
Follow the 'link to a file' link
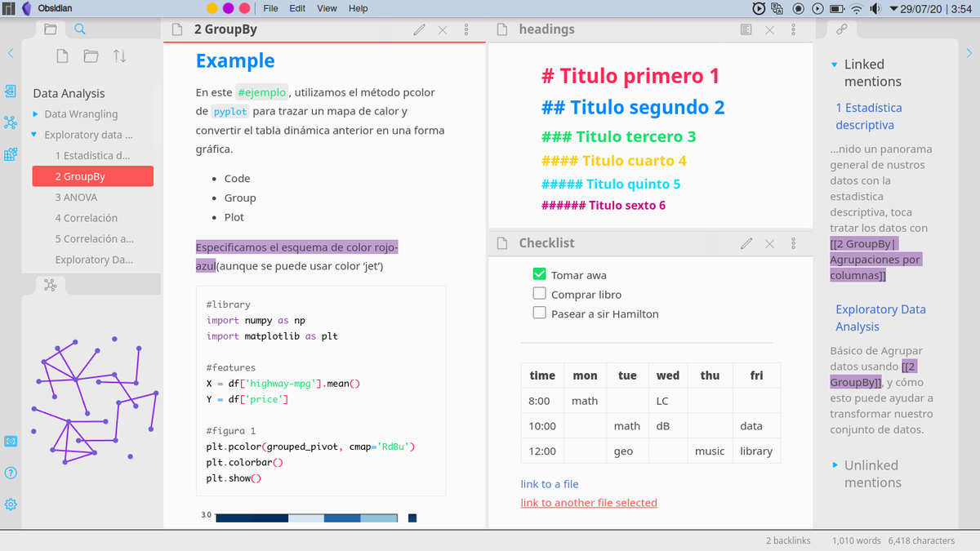[x=550, y=484]
